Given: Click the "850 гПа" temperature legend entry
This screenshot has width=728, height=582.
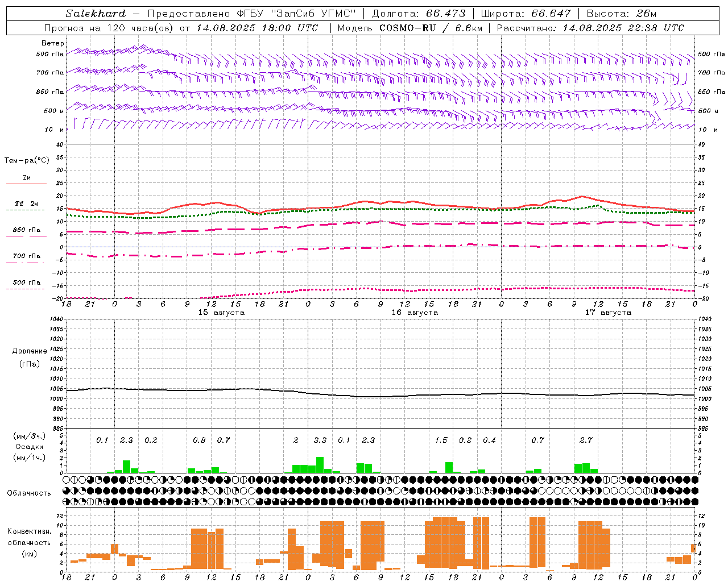Looking at the screenshot, I should (27, 230).
